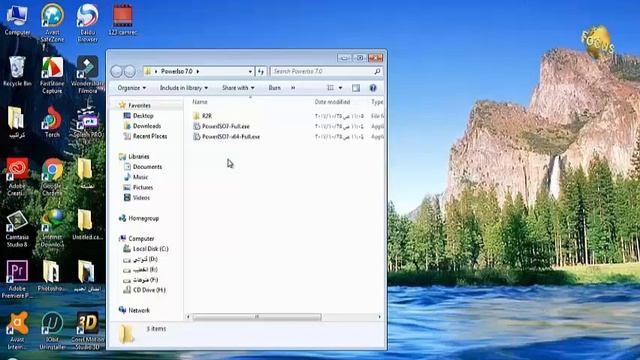Click the Burn toolbar button
The width and height of the screenshot is (640, 360).
275,88
